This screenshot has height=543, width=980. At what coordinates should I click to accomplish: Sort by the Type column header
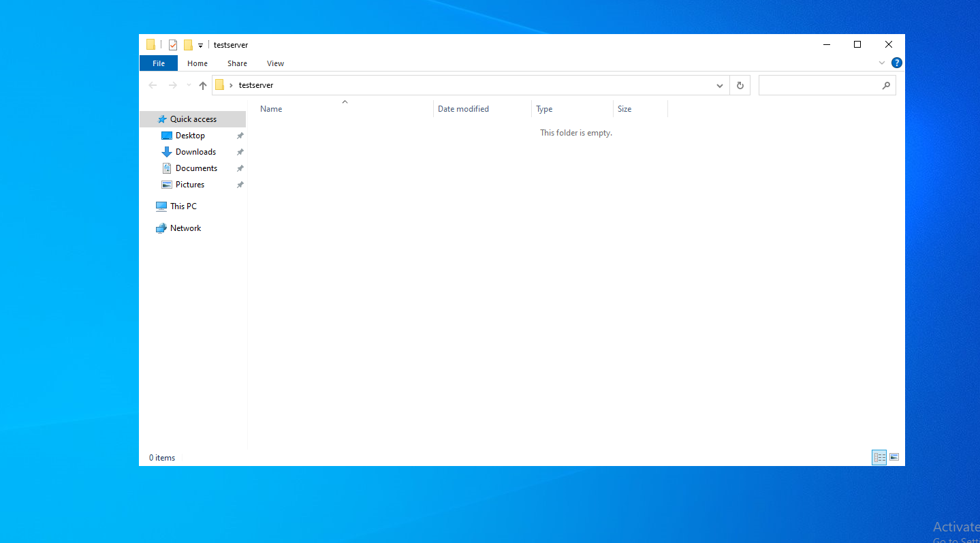(573, 109)
